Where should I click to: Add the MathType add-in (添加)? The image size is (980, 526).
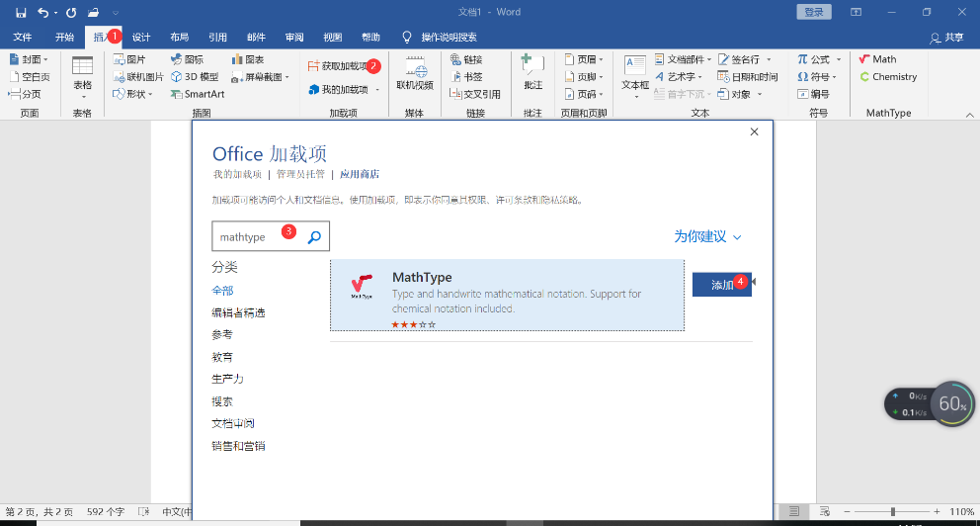click(x=722, y=285)
